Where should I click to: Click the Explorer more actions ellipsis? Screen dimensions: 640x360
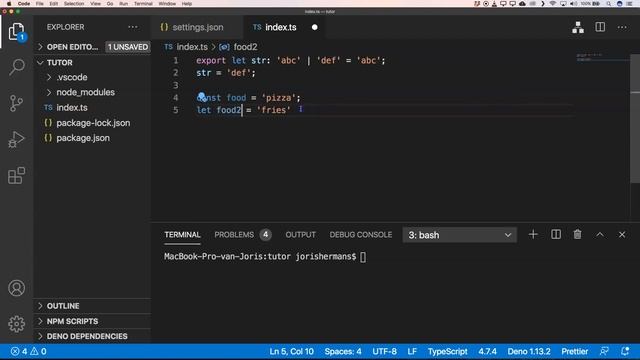133,27
